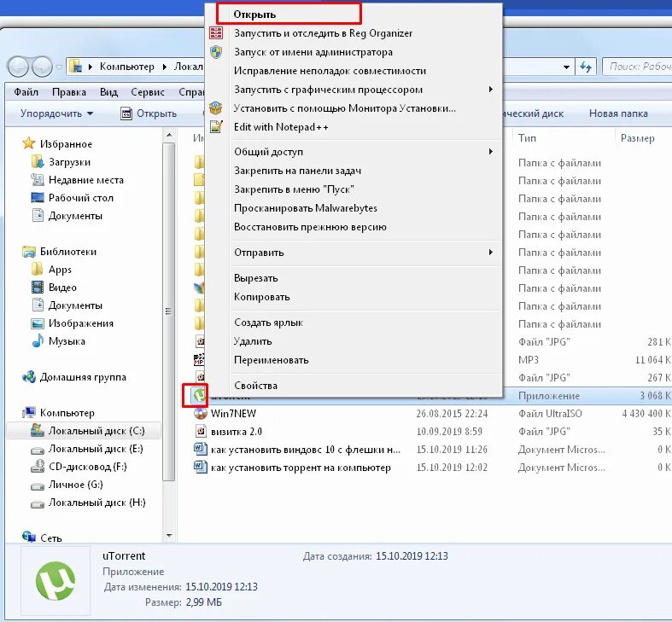Choose Запуск от имени администратора
Image resolution: width=672 pixels, height=622 pixels.
tap(313, 52)
